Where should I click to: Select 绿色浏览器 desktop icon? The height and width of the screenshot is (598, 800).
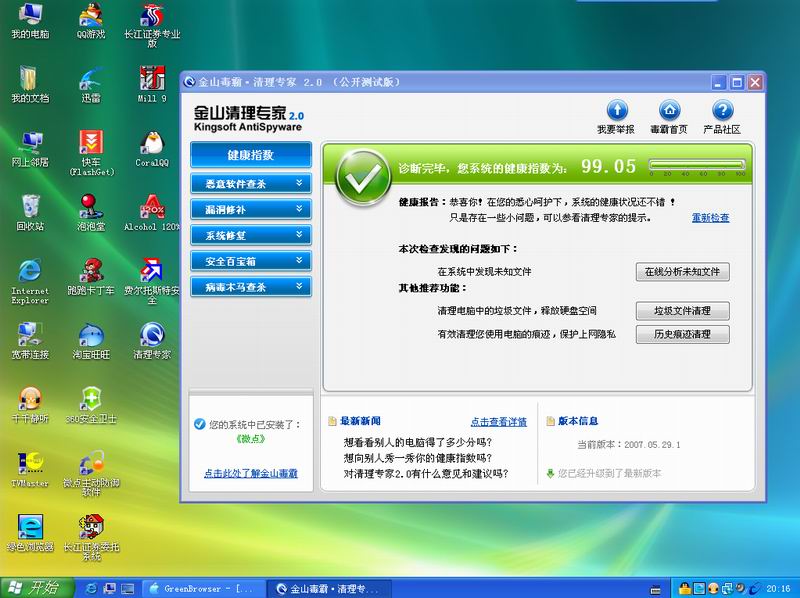pyautogui.click(x=30, y=533)
